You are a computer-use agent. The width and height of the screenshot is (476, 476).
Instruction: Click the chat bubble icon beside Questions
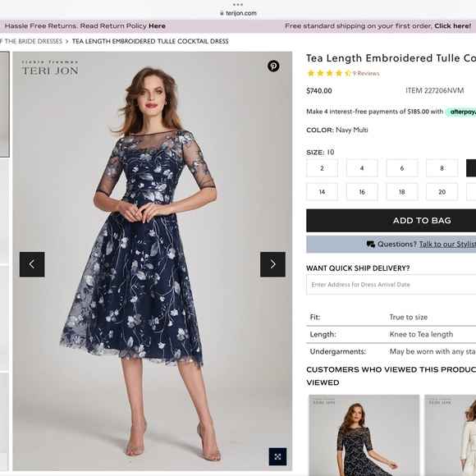pos(371,244)
